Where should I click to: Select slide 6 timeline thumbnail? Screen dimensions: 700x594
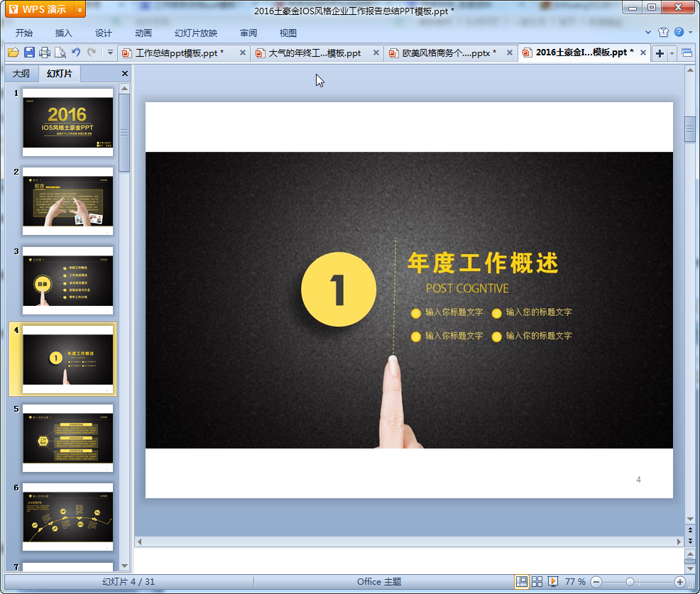click(x=68, y=517)
